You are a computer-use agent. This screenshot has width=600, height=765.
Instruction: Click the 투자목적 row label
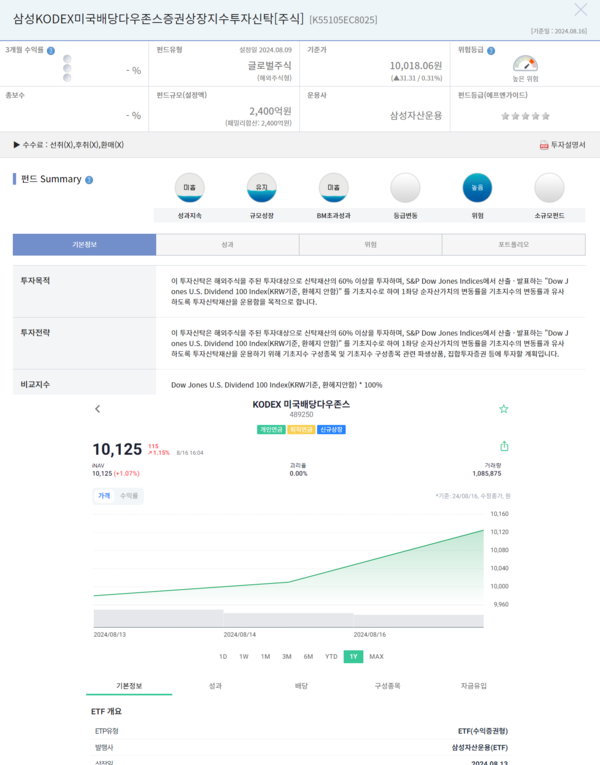(35, 281)
